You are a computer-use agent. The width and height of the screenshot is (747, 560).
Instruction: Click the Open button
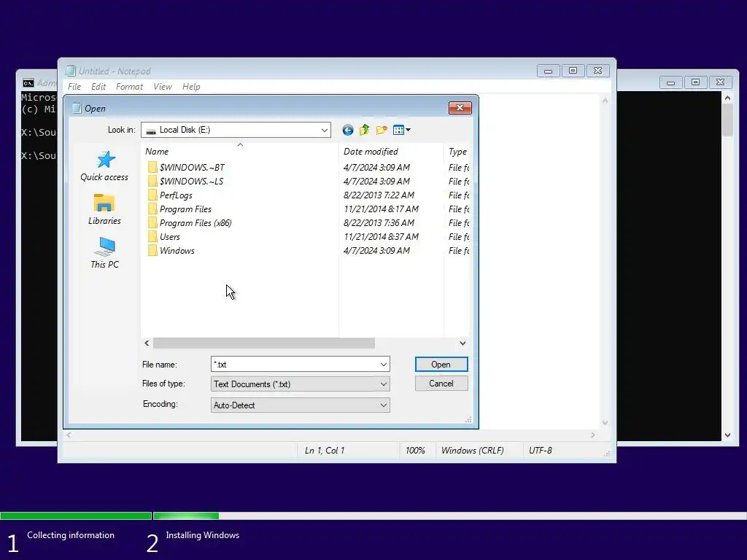point(441,365)
